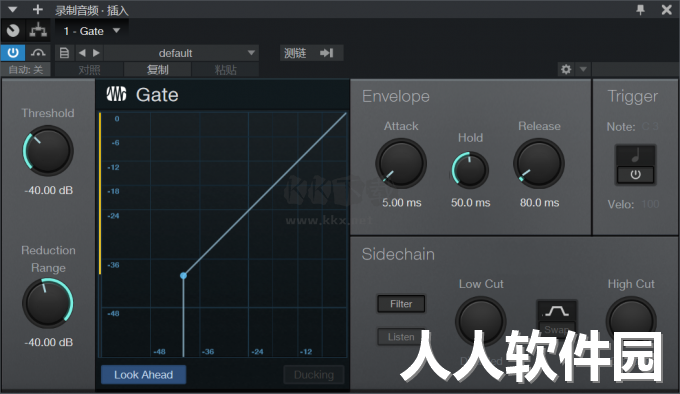This screenshot has width=680, height=394.
Task: Click the Trigger Velo value field
Action: tap(651, 204)
